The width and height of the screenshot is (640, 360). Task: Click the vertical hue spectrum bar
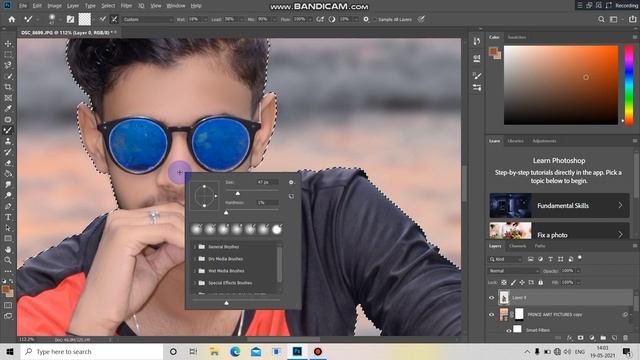click(x=629, y=85)
